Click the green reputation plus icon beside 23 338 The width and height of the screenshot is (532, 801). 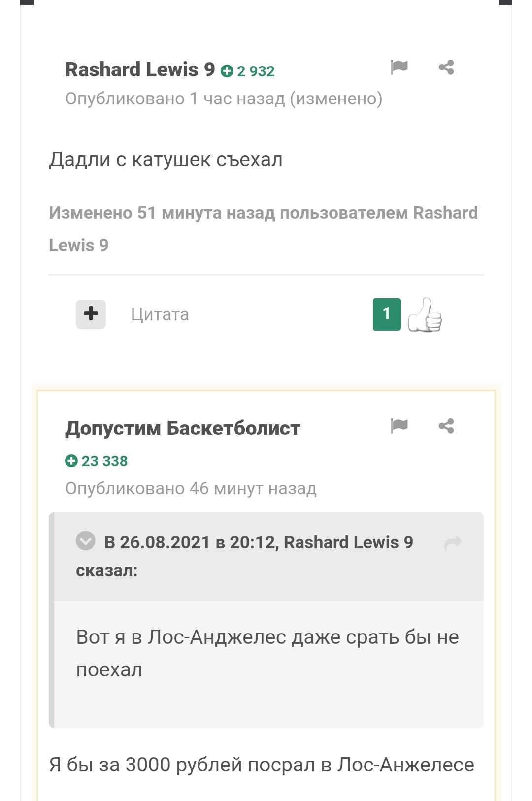(71, 461)
